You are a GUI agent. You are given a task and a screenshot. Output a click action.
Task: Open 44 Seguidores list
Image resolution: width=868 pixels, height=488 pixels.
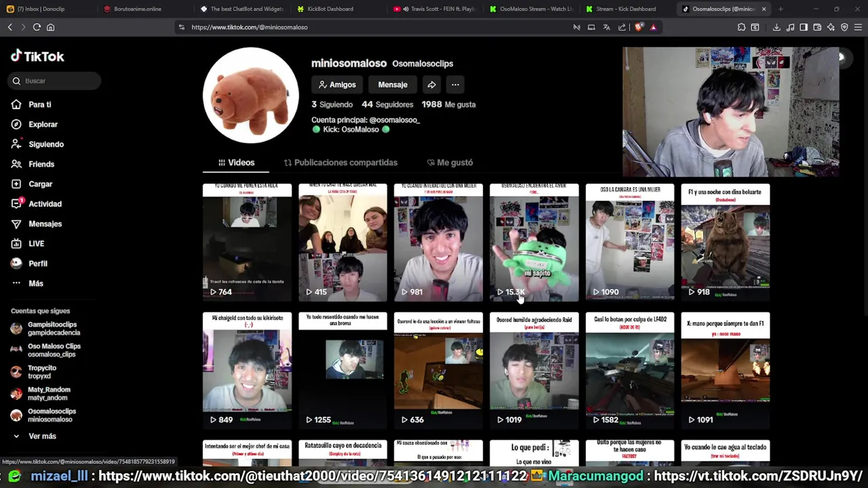(x=387, y=104)
